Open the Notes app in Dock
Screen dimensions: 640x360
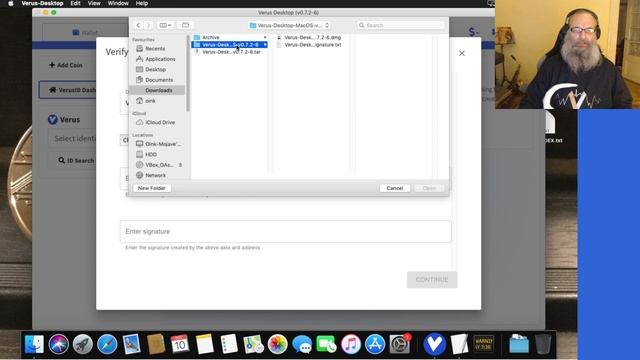(x=204, y=344)
